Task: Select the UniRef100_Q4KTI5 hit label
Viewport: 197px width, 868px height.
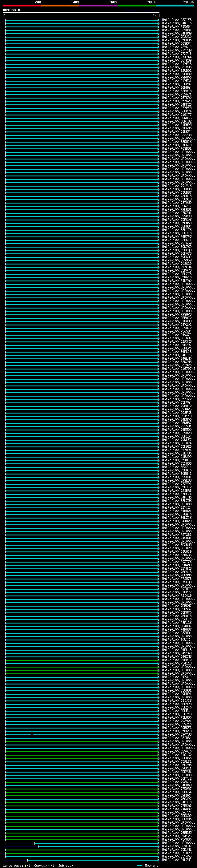Action: coord(177,23)
